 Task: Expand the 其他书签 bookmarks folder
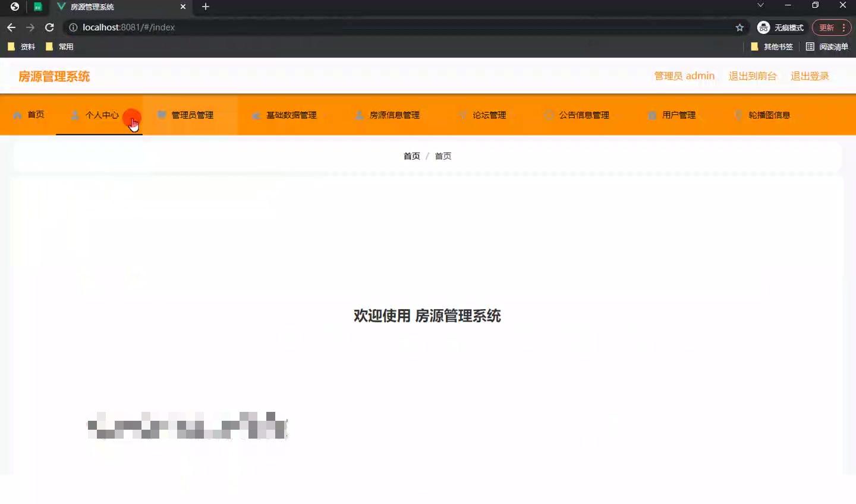click(x=772, y=46)
